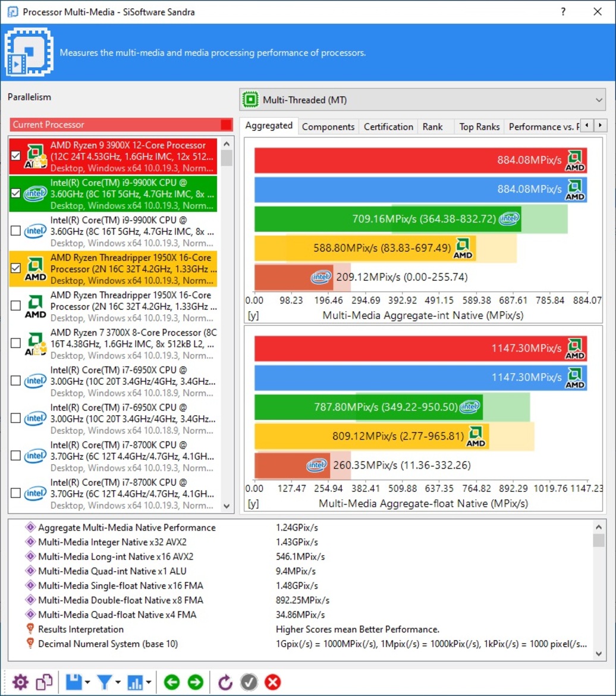Open the Multi-Threaded (MT) parallelism dropdown
The width and height of the screenshot is (616, 696).
point(423,100)
